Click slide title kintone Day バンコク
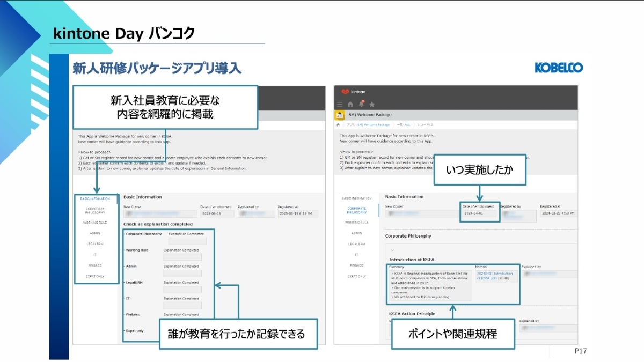The height and width of the screenshot is (362, 644). [124, 33]
